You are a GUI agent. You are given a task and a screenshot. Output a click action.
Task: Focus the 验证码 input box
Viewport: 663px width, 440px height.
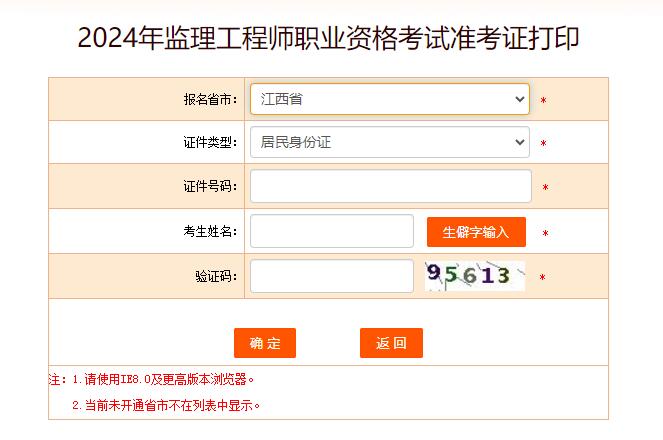pyautogui.click(x=332, y=276)
